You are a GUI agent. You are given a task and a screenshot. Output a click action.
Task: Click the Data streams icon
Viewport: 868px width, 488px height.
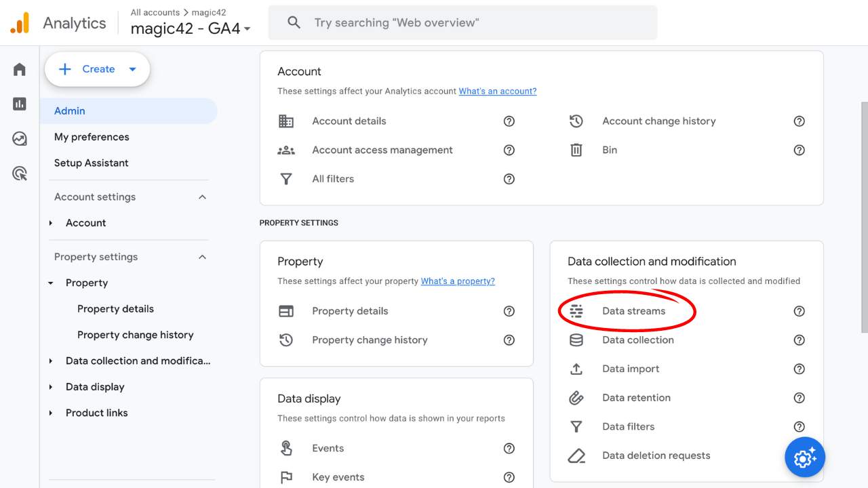(576, 310)
